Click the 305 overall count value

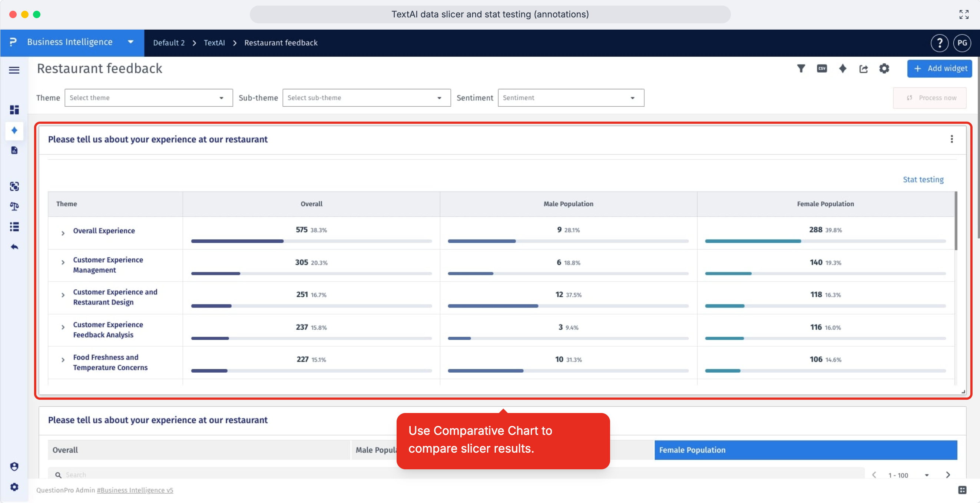(x=301, y=262)
